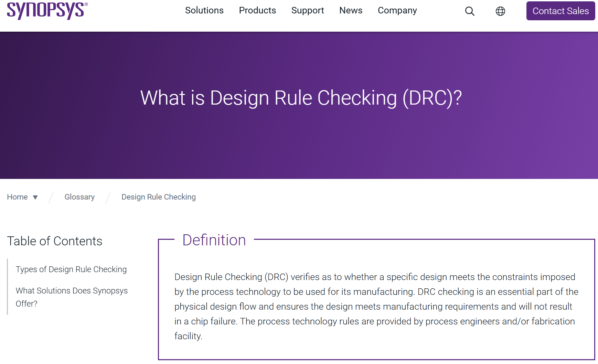Open the Solutions menu
Image resolution: width=598 pixels, height=364 pixels.
204,10
